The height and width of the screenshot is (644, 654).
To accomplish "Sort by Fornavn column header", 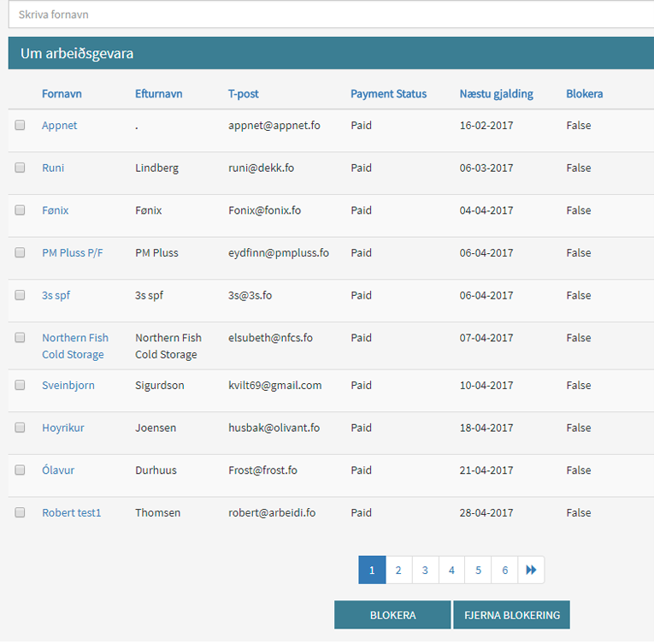I will coord(62,93).
